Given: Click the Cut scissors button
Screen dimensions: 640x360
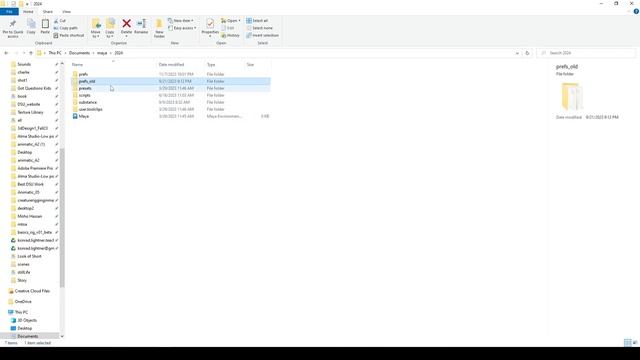Looking at the screenshot, I should 60,20.
